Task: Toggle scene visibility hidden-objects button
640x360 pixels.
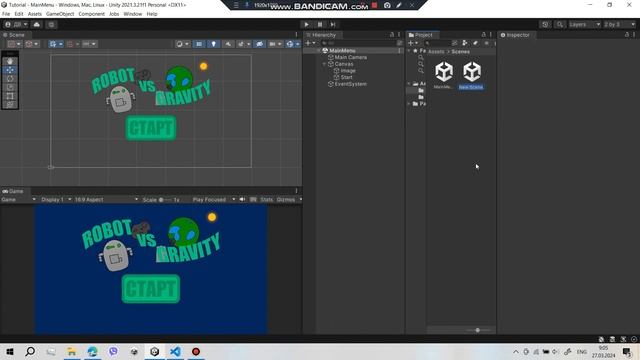Action: point(259,44)
